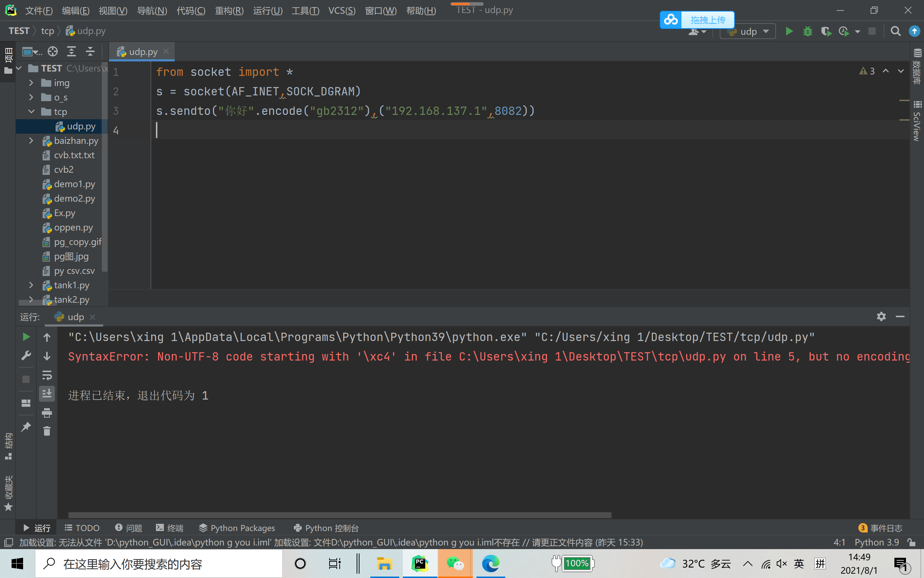Screen dimensions: 924x578
Task: Expand the img folder
Action: click(x=31, y=83)
